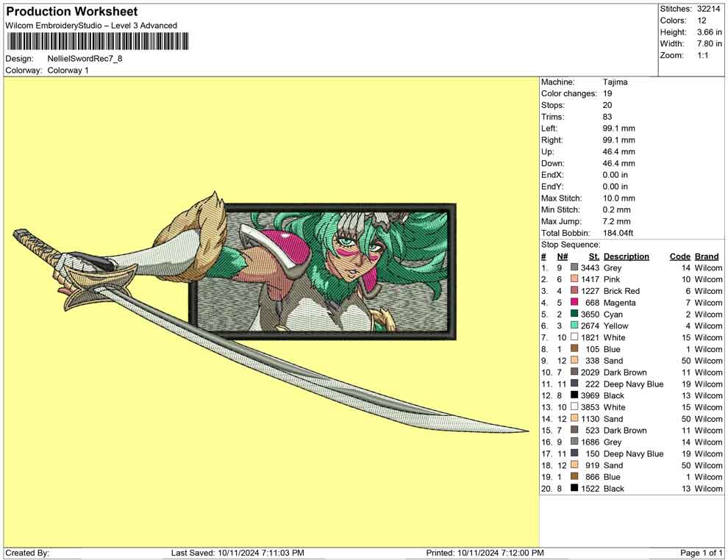
Task: Click the Deep Navy Blue swatch in row 11
Action: [x=574, y=384]
